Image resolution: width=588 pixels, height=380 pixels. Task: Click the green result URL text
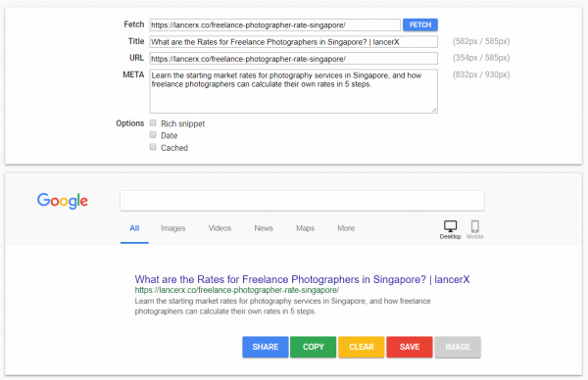(x=237, y=290)
